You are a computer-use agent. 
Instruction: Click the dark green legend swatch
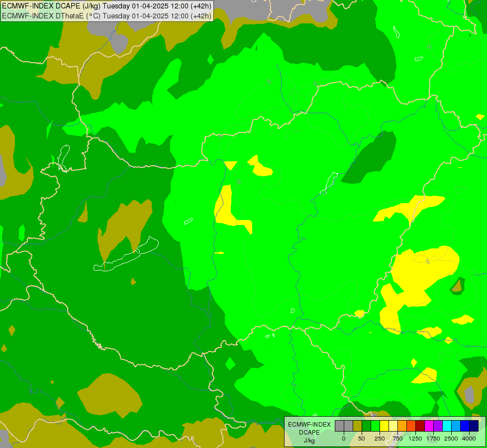tap(366, 426)
